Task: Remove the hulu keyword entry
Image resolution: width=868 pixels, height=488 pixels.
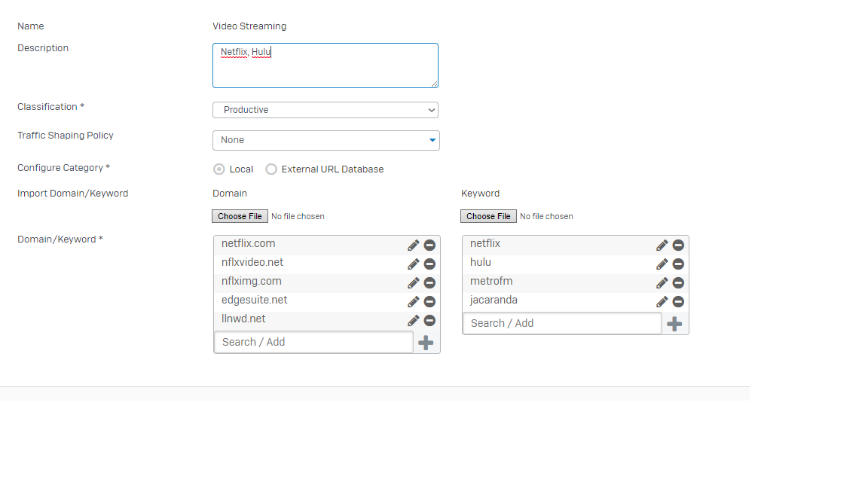Action: (x=678, y=264)
